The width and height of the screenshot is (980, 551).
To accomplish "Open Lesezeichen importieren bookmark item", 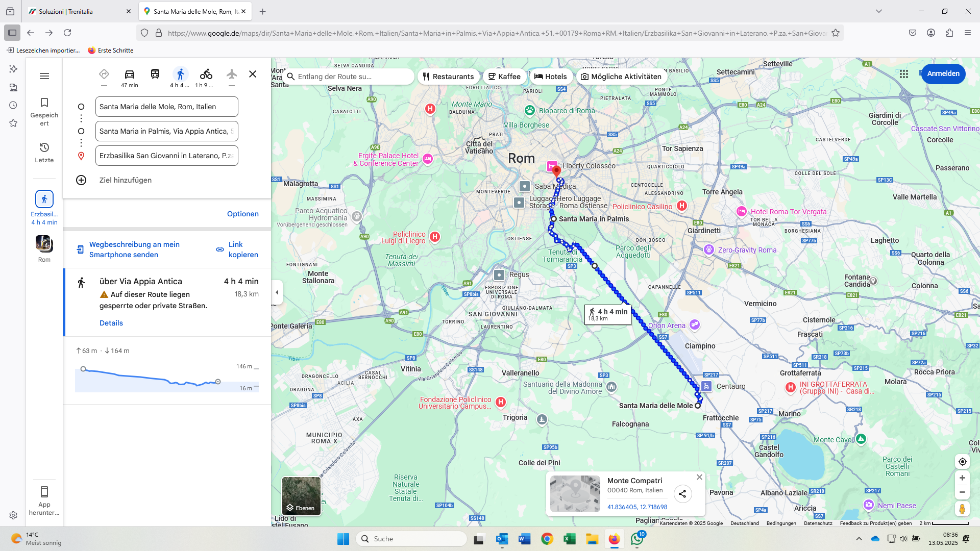I will pos(43,51).
